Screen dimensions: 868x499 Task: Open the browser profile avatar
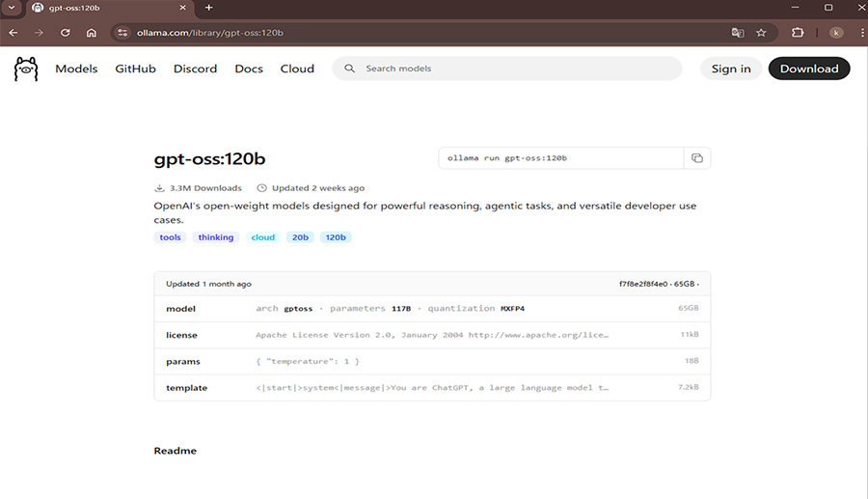835,32
